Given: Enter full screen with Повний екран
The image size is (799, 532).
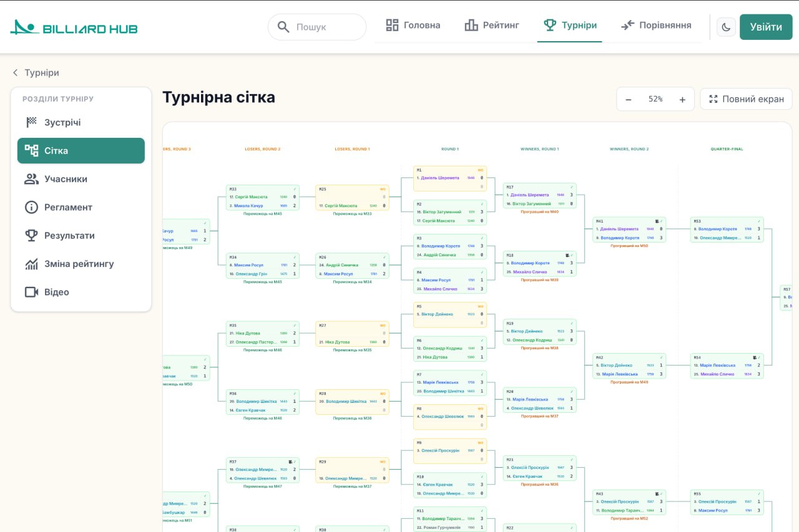Looking at the screenshot, I should [x=746, y=99].
